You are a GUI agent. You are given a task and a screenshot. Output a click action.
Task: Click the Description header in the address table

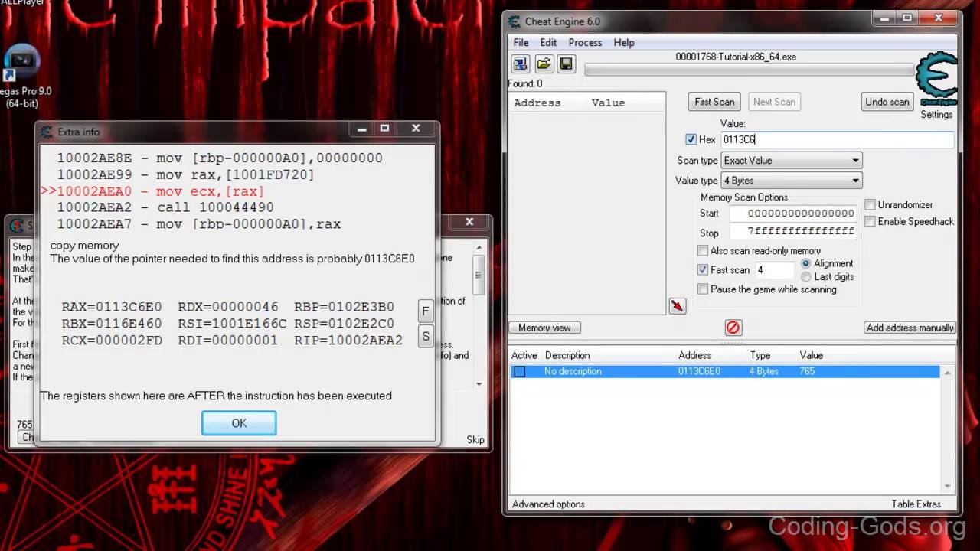coord(567,355)
